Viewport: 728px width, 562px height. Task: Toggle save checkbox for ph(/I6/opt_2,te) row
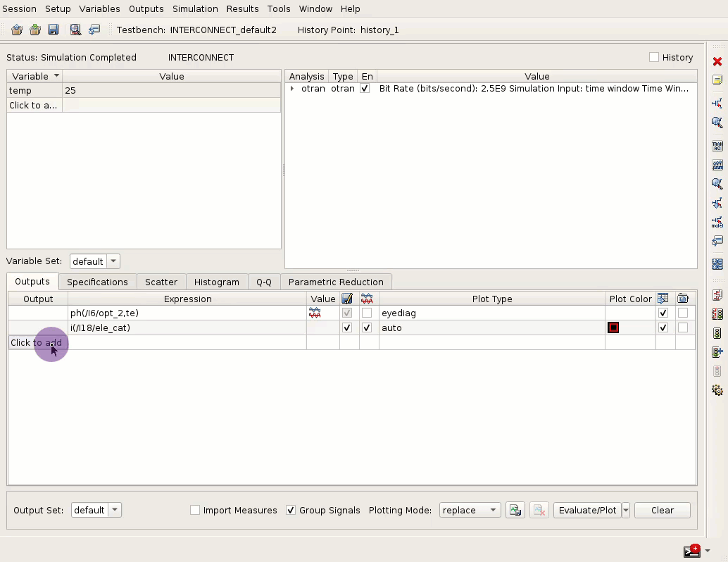click(347, 313)
